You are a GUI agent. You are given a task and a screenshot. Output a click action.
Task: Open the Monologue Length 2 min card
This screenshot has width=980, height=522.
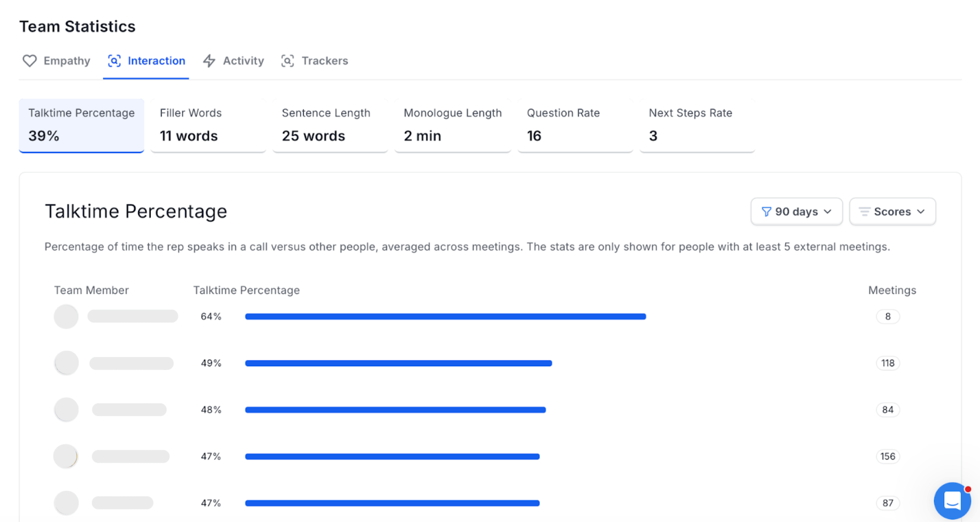(x=453, y=126)
